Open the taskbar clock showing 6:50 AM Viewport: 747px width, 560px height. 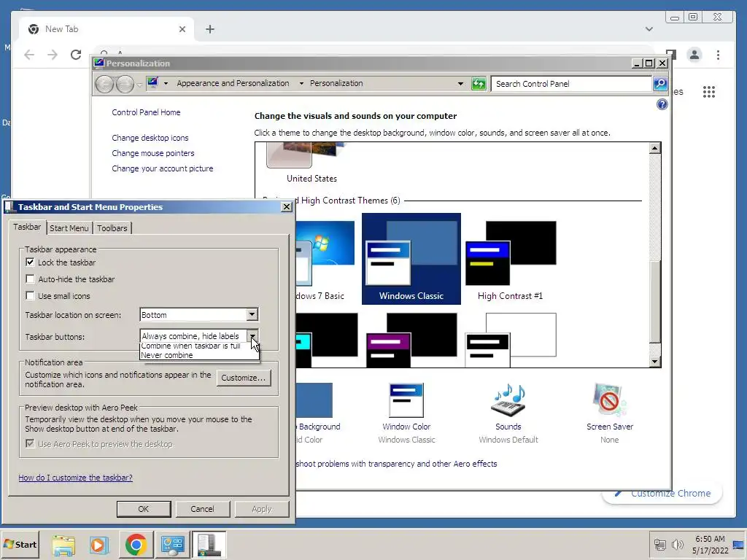click(710, 545)
